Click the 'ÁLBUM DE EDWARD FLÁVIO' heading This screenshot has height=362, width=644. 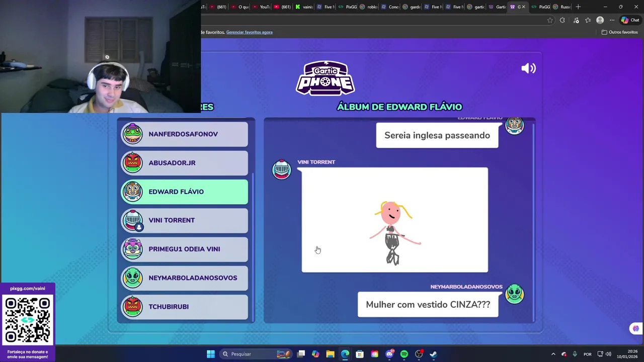pos(399,107)
